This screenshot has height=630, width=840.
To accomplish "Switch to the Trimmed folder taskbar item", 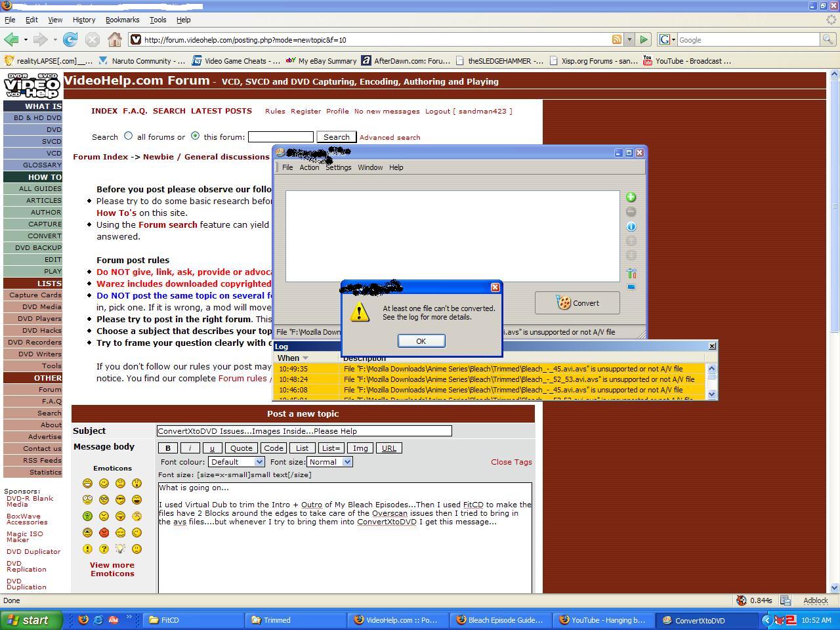I will pos(296,619).
